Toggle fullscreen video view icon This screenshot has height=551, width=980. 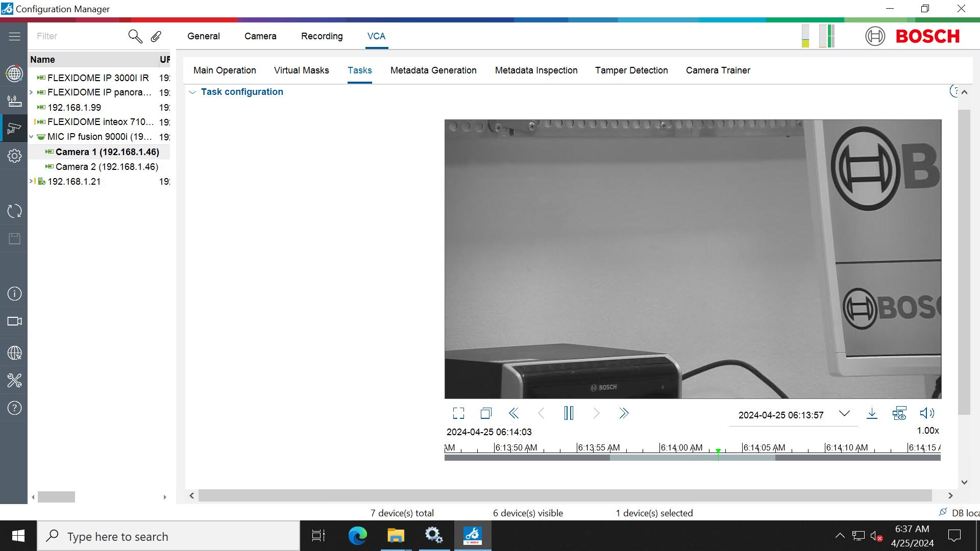pyautogui.click(x=458, y=413)
